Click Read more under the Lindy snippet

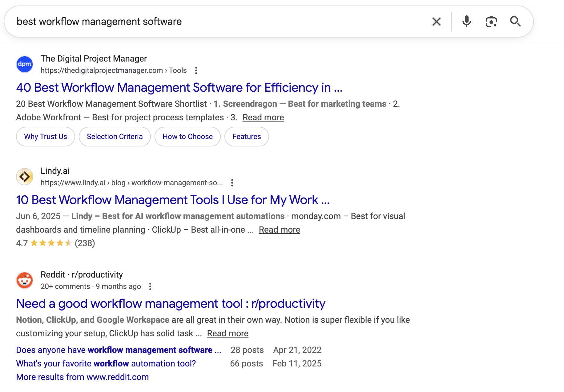279,230
